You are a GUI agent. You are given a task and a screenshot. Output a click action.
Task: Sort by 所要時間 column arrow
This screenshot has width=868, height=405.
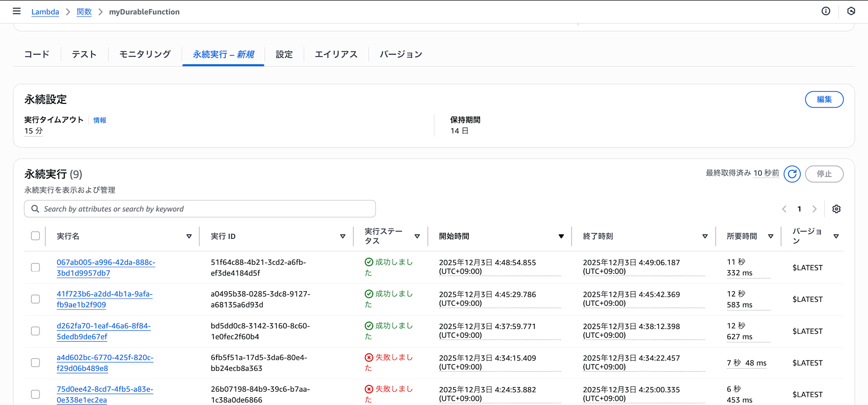pyautogui.click(x=770, y=237)
